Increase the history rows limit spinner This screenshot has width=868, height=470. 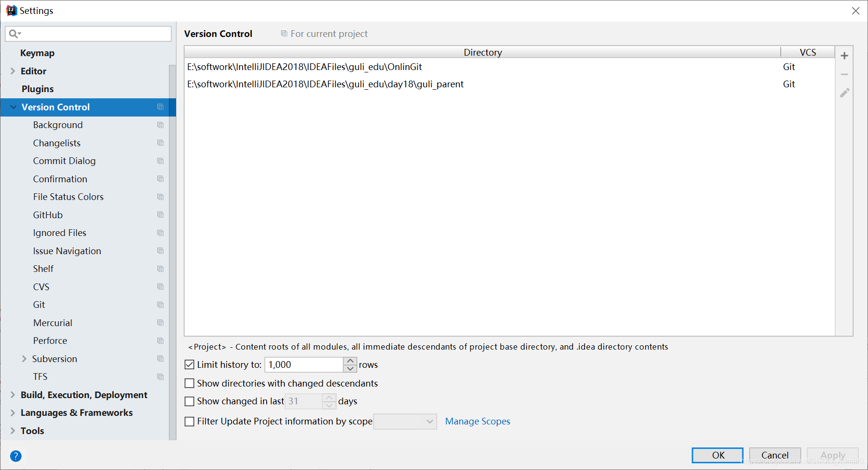[350, 361]
